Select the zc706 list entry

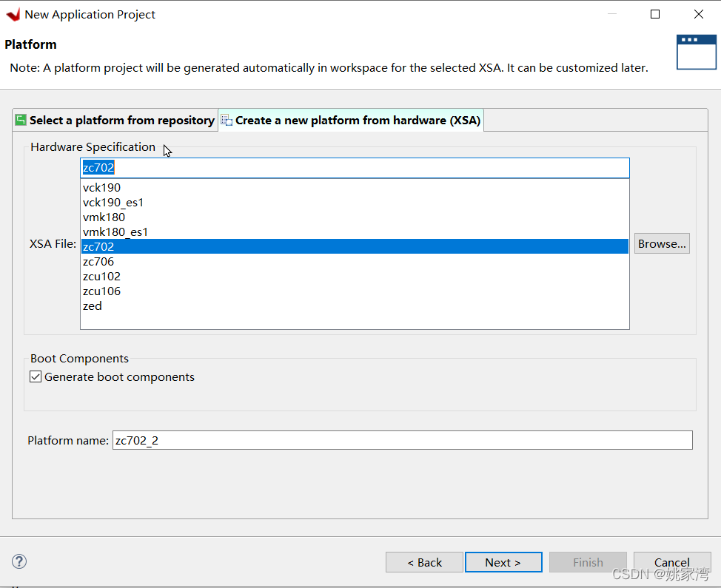coord(98,262)
